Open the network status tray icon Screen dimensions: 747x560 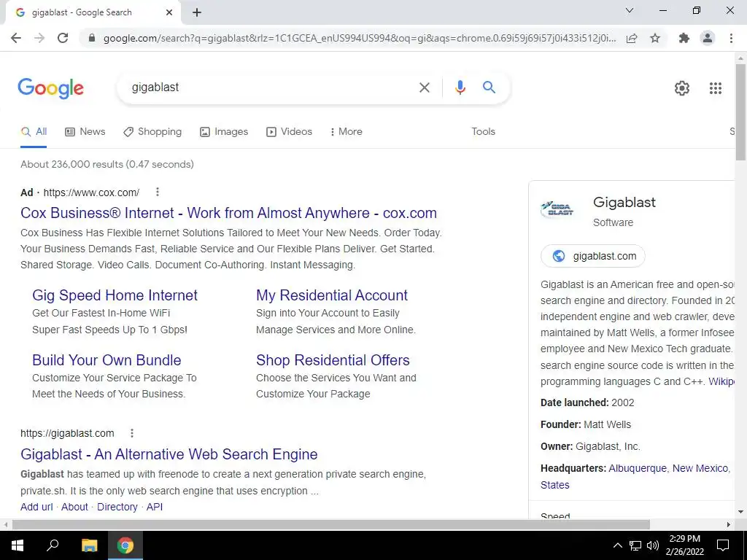tap(635, 545)
